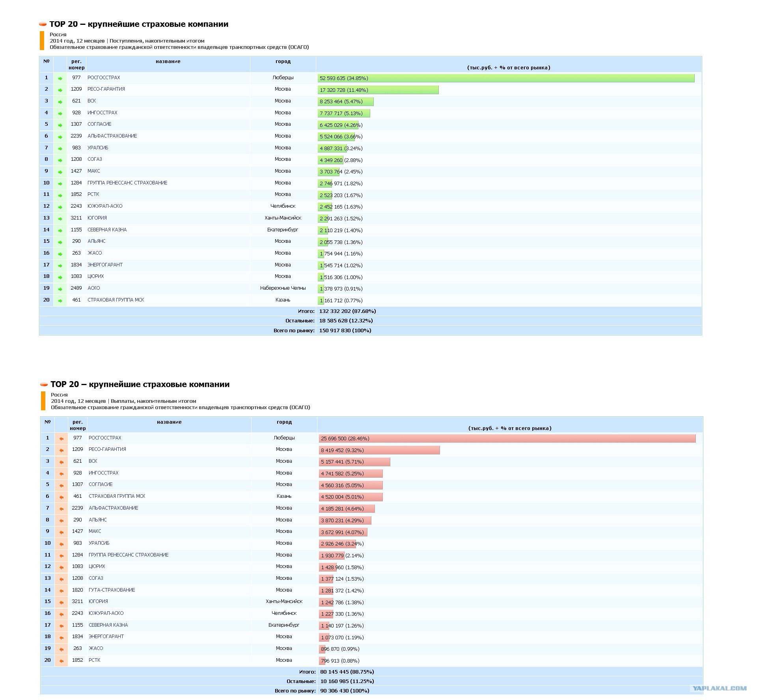Click orange arrow icon beside РЕСО-ГАРАНТИЯ row
The image size is (757, 700).
click(x=62, y=450)
